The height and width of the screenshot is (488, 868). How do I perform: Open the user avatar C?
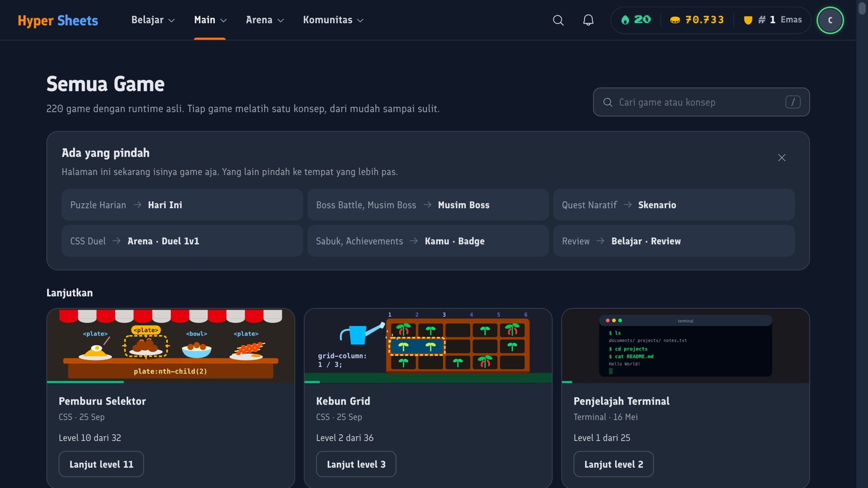pyautogui.click(x=830, y=20)
